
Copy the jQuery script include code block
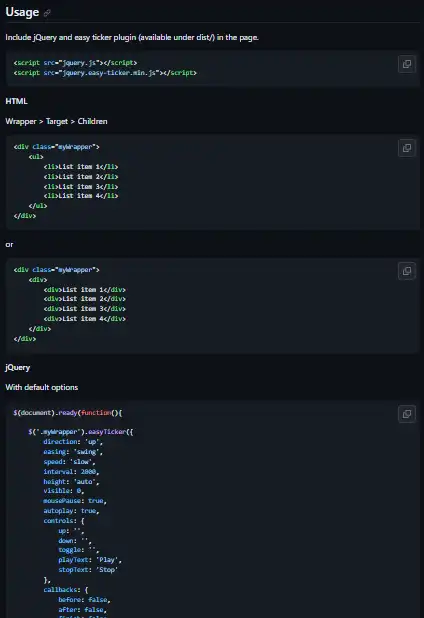[407, 64]
